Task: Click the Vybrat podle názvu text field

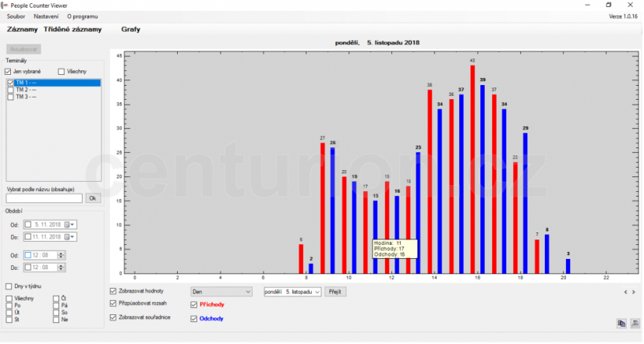Action: pyautogui.click(x=44, y=198)
